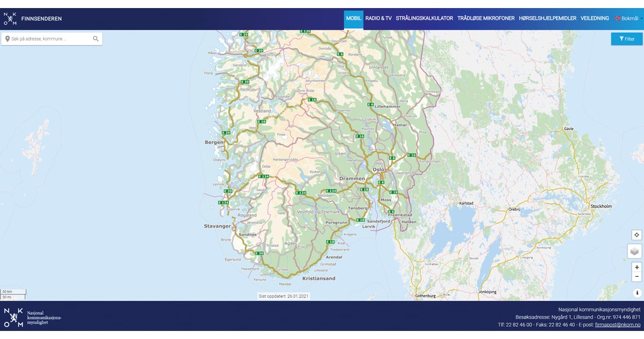Center the map on my location
The width and height of the screenshot is (644, 339).
(x=636, y=235)
